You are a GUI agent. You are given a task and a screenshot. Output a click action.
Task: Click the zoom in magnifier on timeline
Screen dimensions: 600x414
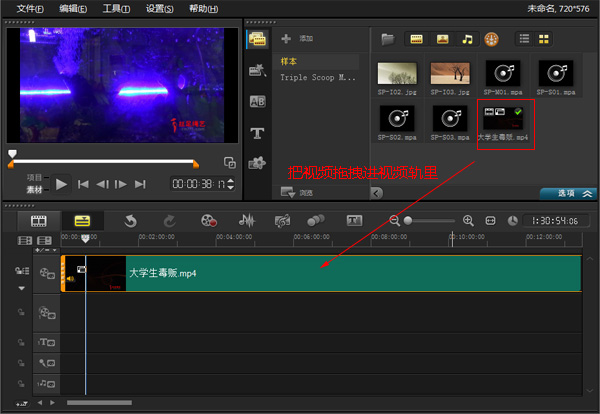(x=467, y=220)
